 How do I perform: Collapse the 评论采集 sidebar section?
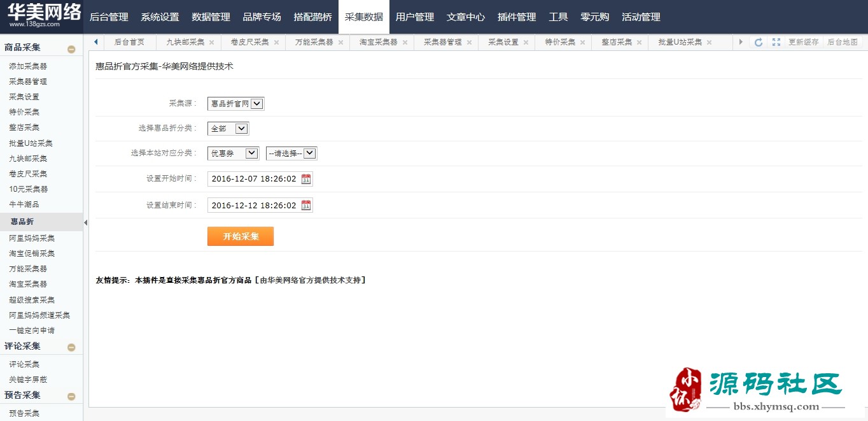tap(71, 347)
